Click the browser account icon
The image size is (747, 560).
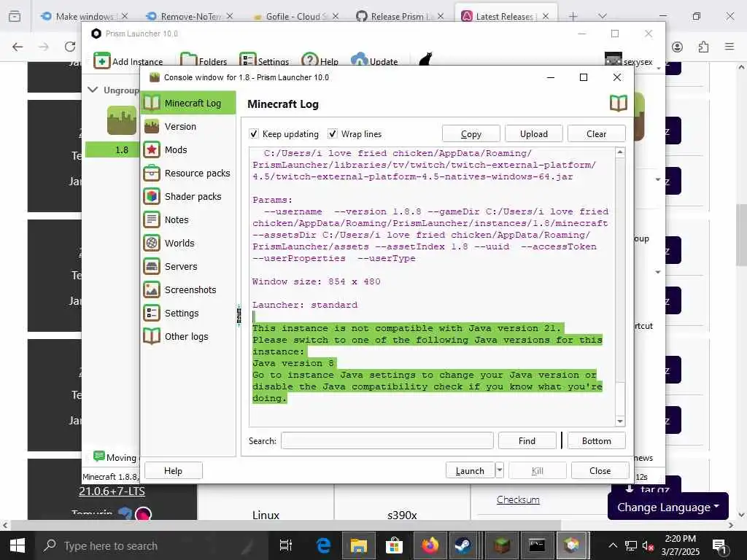[677, 47]
